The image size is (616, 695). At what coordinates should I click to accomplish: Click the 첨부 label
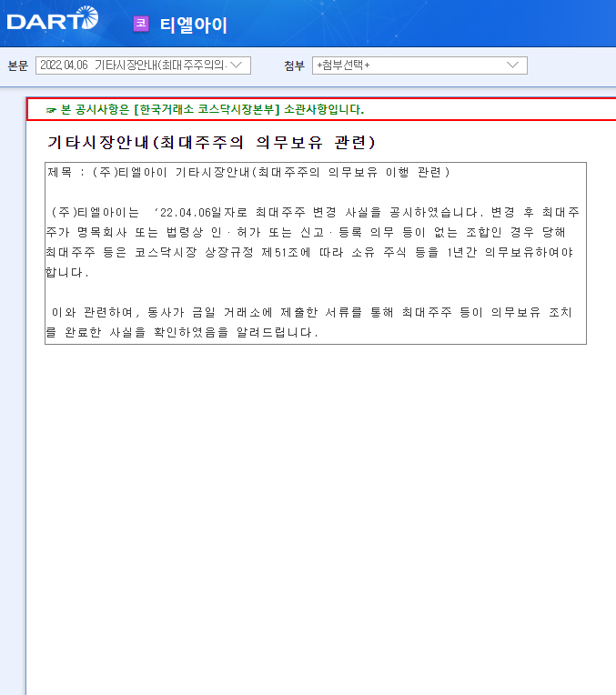[x=295, y=66]
